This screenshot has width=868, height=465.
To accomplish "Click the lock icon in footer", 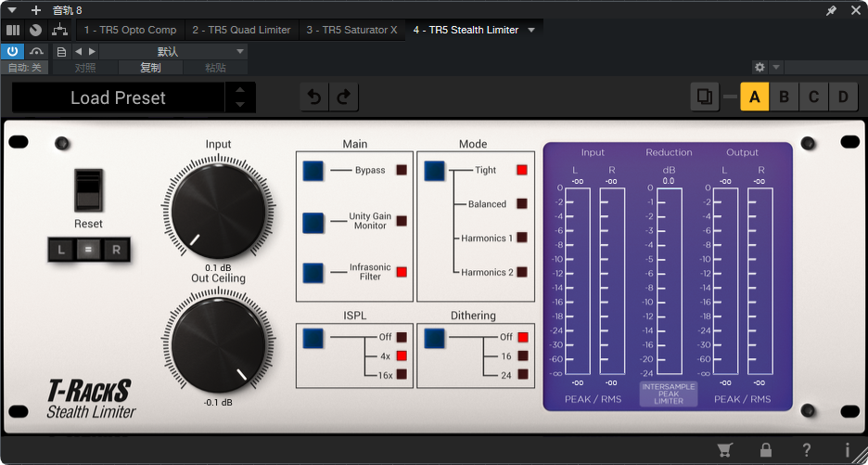I will point(766,449).
